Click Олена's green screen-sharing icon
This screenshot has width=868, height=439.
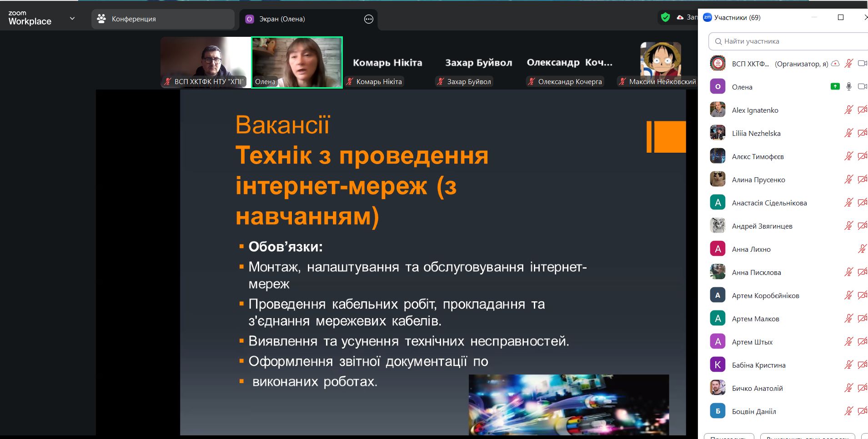(835, 86)
